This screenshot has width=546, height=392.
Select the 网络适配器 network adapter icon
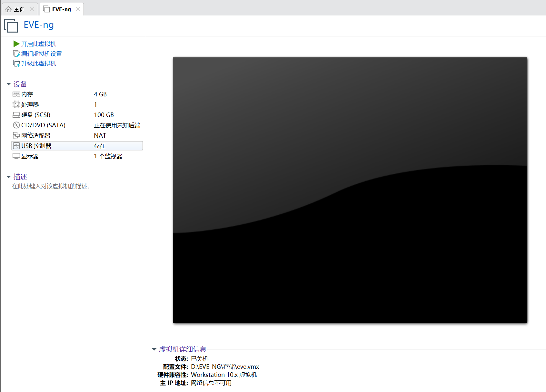click(x=16, y=135)
